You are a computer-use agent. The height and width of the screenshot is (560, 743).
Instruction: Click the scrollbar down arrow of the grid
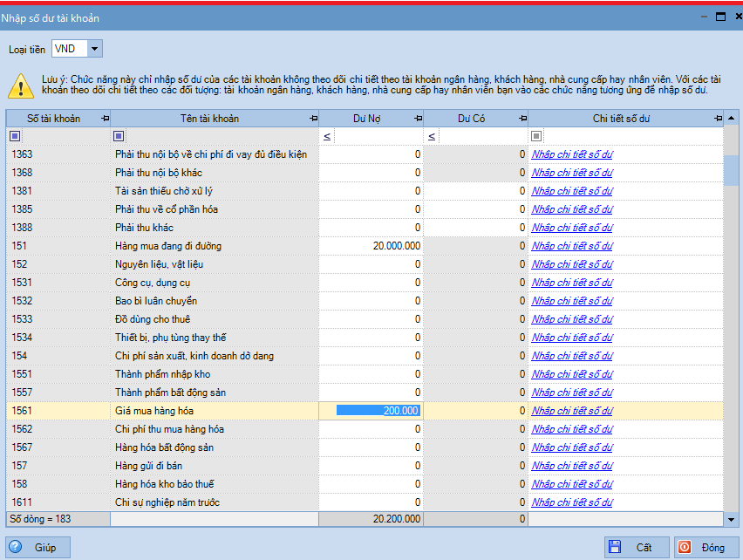[x=731, y=519]
